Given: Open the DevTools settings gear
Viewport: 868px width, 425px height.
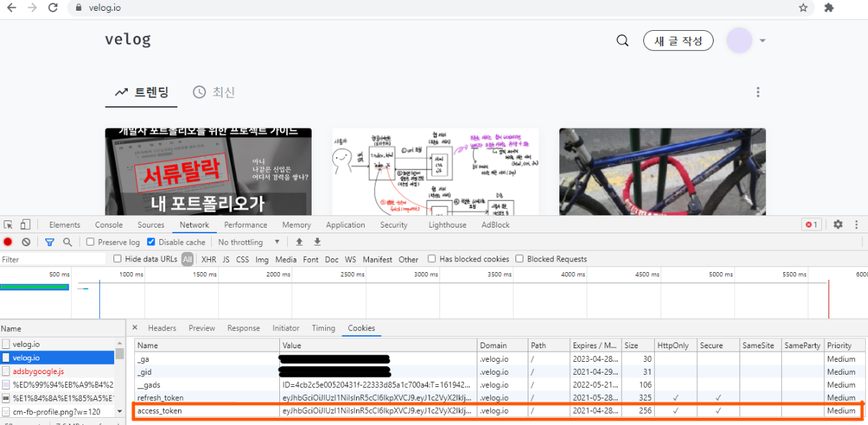Looking at the screenshot, I should pyautogui.click(x=838, y=225).
